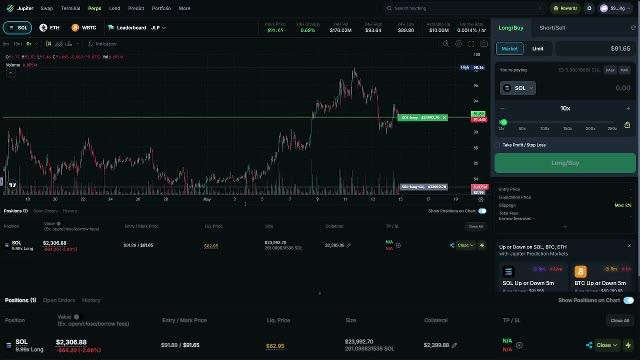Viewport: 640px width, 360px height.
Task: Set leverage to 100x on slider
Action: (x=544, y=129)
